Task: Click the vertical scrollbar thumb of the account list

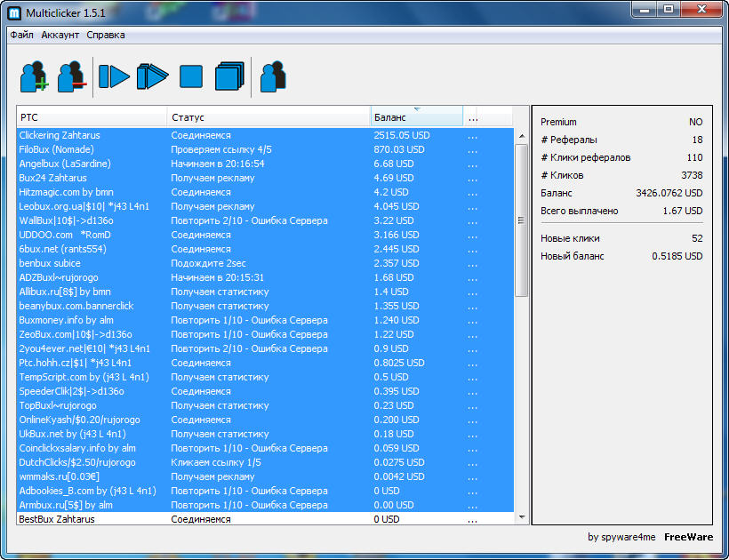Action: tap(522, 220)
